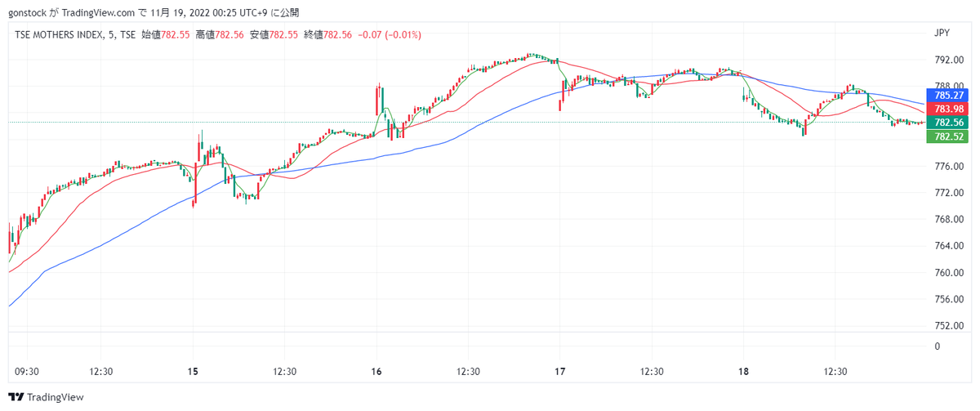Click the 15 date marker on time axis
Image resolution: width=980 pixels, height=411 pixels.
coord(193,372)
